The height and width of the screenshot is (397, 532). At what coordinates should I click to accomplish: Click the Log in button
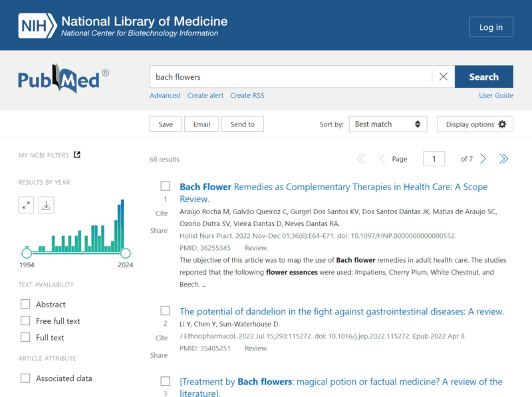(x=491, y=27)
